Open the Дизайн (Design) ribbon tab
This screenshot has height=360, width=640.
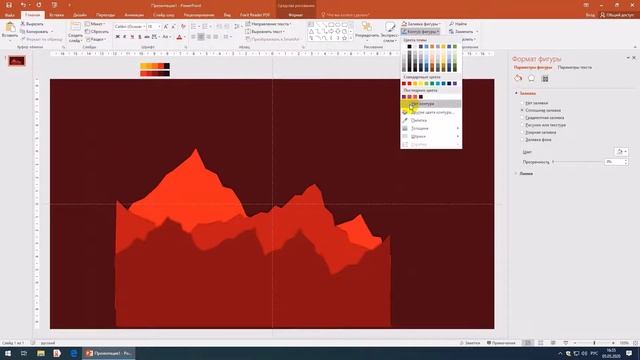[x=80, y=15]
